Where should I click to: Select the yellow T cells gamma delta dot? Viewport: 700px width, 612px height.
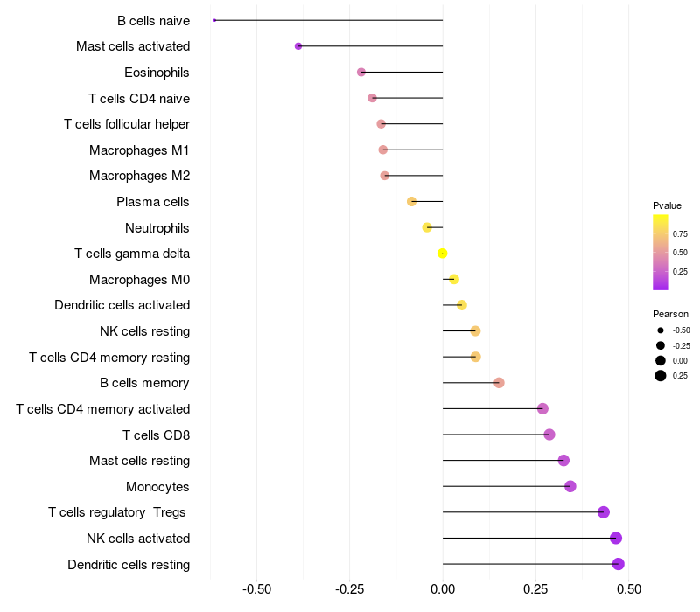442,254
